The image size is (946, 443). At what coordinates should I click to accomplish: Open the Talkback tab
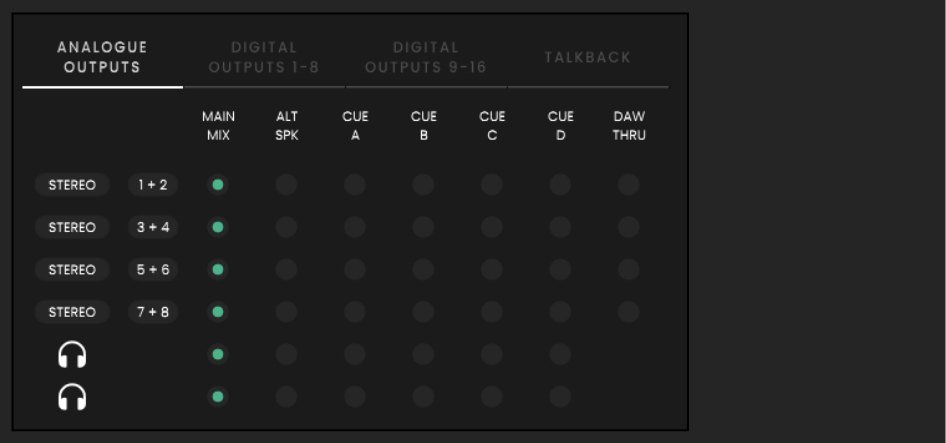click(x=588, y=57)
